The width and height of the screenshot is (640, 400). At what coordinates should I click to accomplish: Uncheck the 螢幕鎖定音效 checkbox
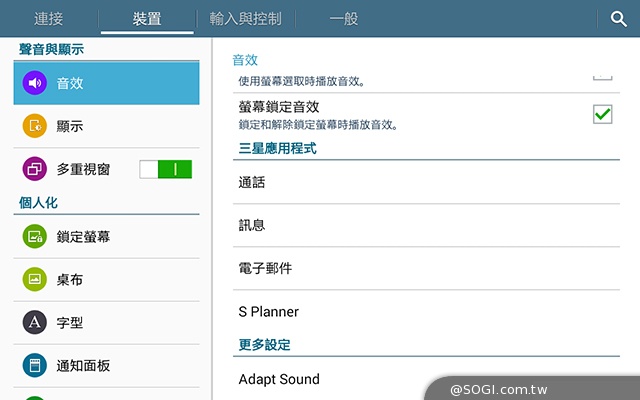(x=602, y=114)
